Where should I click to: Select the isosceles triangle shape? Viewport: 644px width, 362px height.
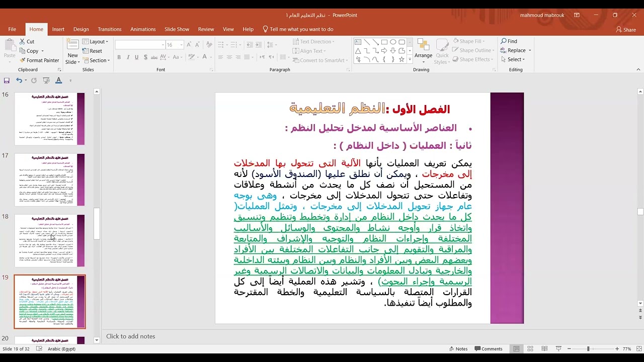(358, 51)
